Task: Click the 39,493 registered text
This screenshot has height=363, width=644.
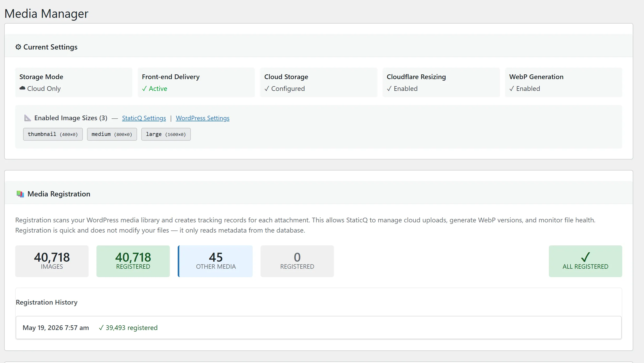Action: click(132, 328)
